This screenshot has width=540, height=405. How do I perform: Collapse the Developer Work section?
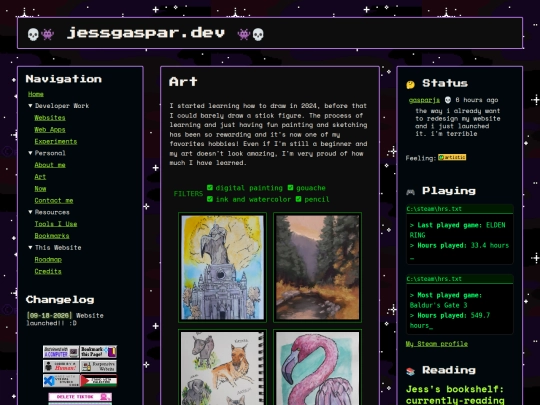(59, 106)
